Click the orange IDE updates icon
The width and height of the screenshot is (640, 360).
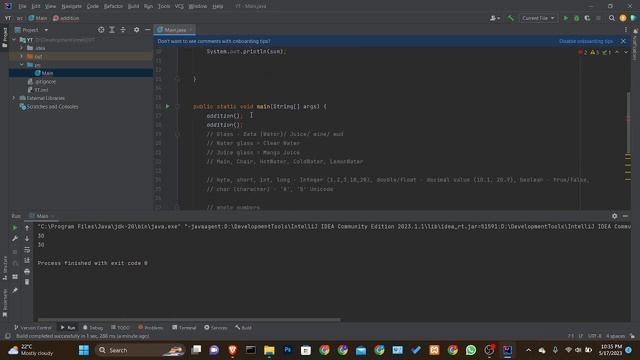(622, 18)
